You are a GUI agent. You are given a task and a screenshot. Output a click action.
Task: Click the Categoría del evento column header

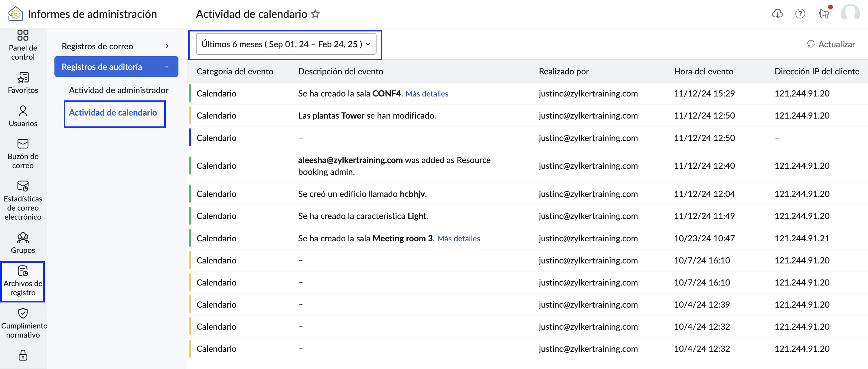235,71
